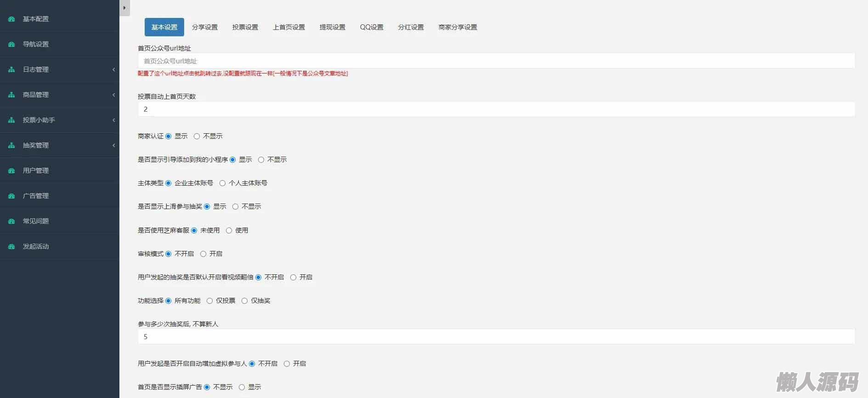Image resolution: width=868 pixels, height=398 pixels.
Task: Click the 日志管理 sitemap icon
Action: click(x=11, y=69)
